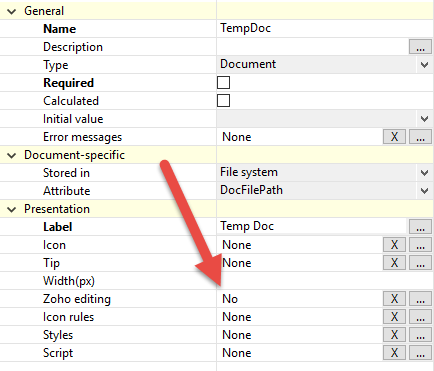Image resolution: width=434 pixels, height=371 pixels.
Task: Select the Styles property label
Action: pyautogui.click(x=58, y=335)
